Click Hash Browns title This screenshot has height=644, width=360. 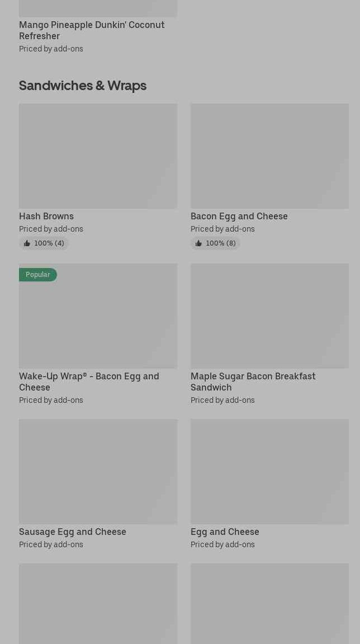pyautogui.click(x=46, y=216)
